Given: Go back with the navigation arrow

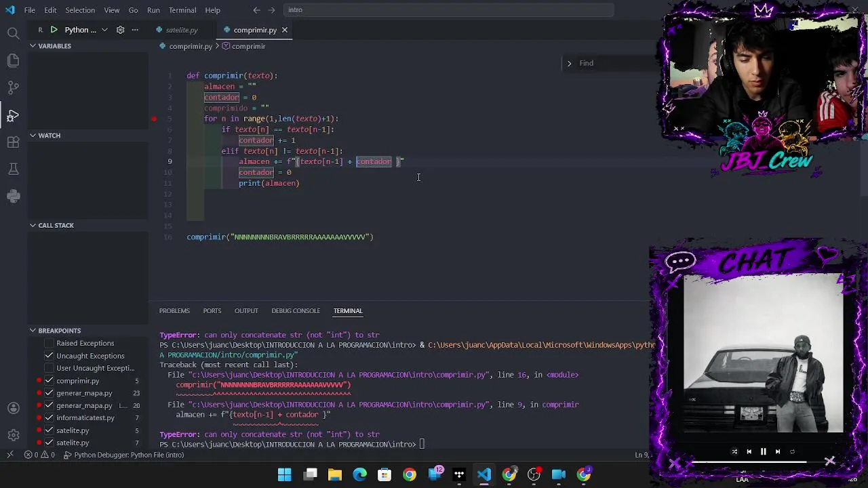Looking at the screenshot, I should 256,10.
